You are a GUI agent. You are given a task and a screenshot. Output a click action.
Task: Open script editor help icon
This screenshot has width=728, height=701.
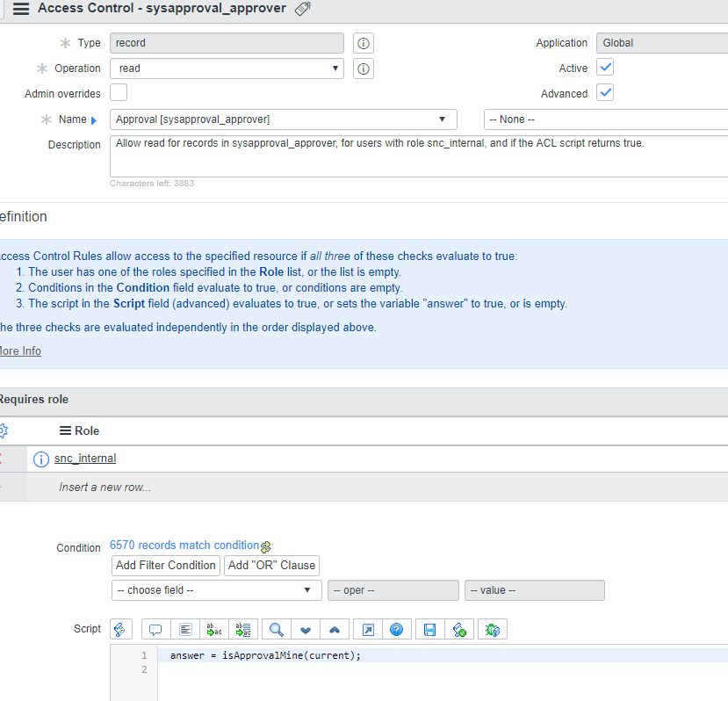click(396, 629)
